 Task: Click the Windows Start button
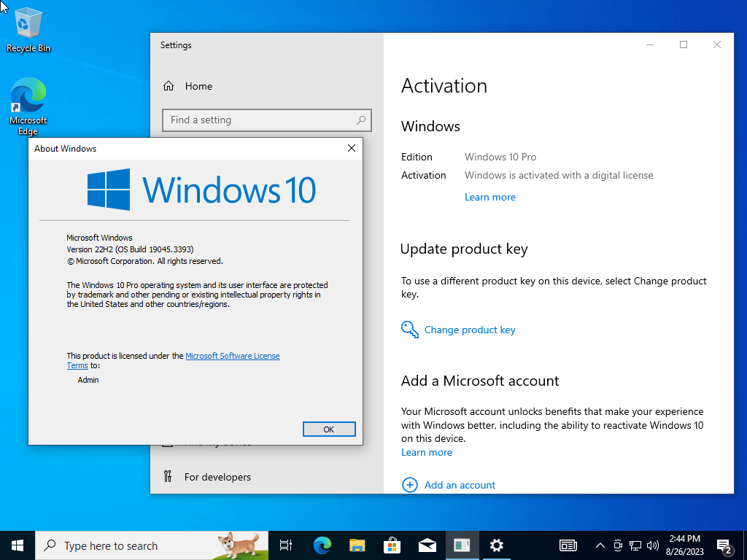tap(18, 545)
